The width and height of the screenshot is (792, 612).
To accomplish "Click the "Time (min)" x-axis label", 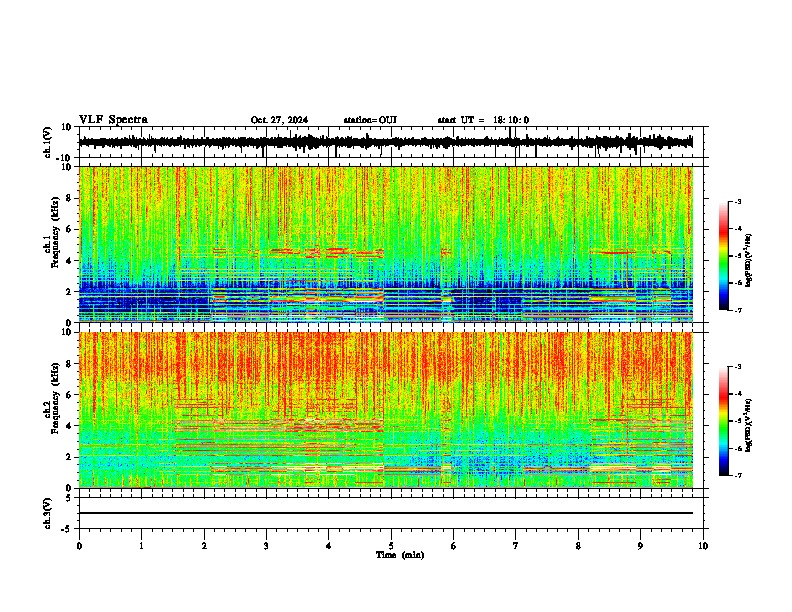I will click(400, 555).
